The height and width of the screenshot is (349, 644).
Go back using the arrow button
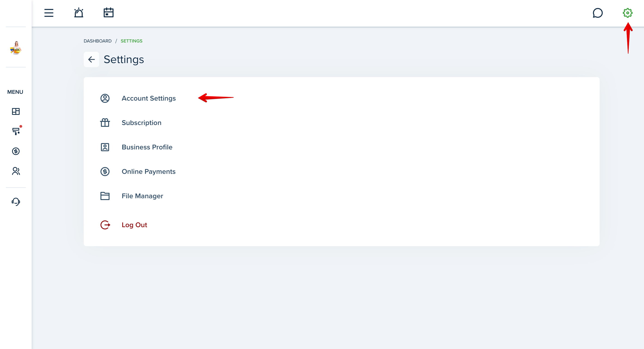click(91, 59)
